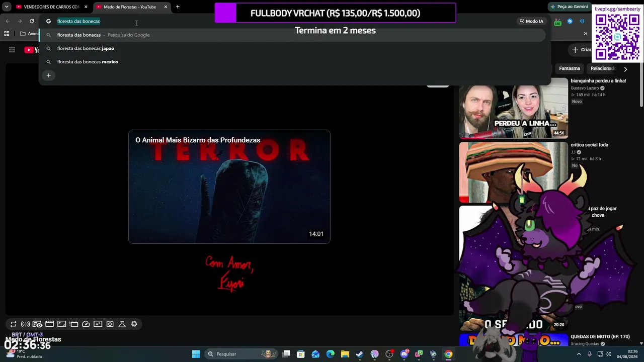Open the 'PERDEU A LINHA' video thumbnail
Screen dimensions: 644x362
(x=513, y=109)
